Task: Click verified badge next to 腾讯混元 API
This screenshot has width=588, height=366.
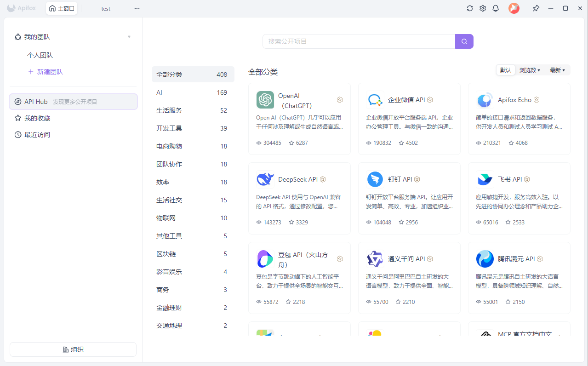Action: tap(540, 259)
